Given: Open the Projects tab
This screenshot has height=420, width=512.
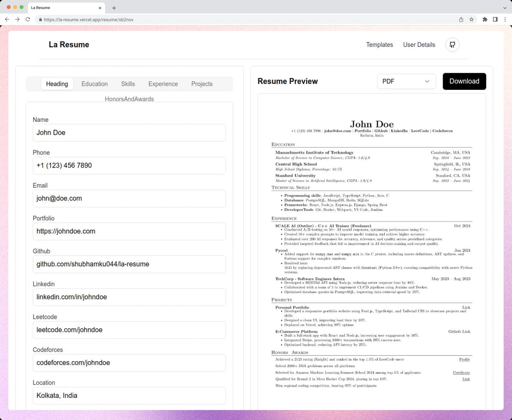Looking at the screenshot, I should tap(202, 84).
